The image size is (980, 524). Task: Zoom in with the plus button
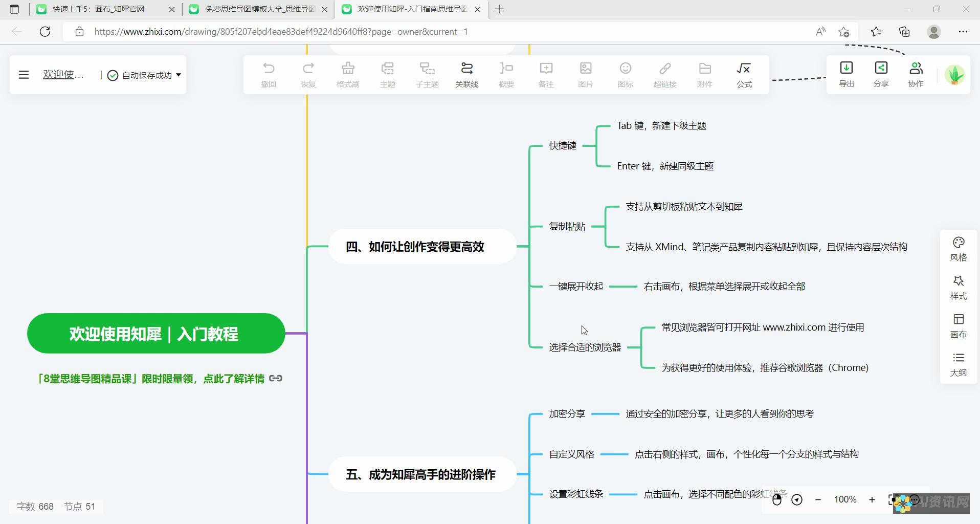pos(872,499)
